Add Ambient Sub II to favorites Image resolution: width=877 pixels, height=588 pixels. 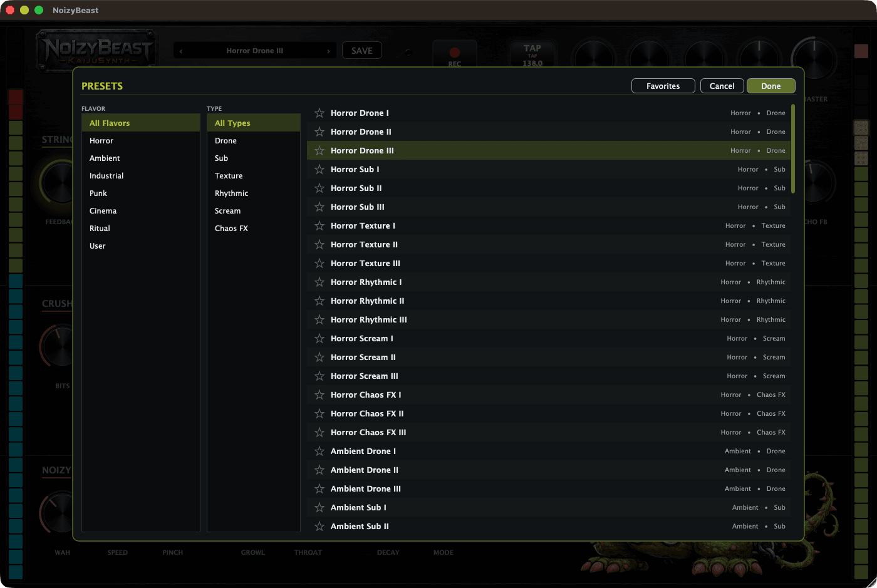(319, 527)
